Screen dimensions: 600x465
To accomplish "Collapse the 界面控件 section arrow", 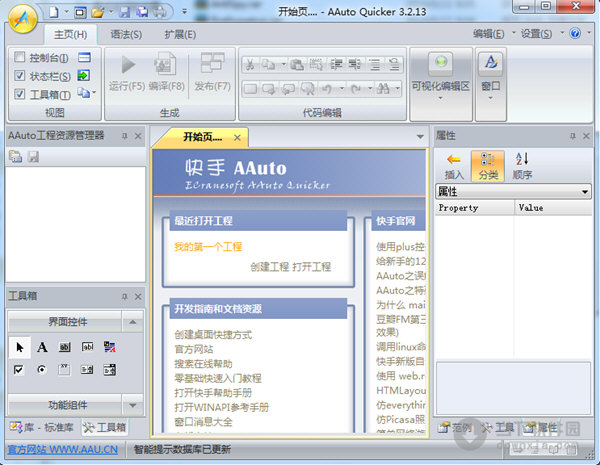I will [132, 322].
